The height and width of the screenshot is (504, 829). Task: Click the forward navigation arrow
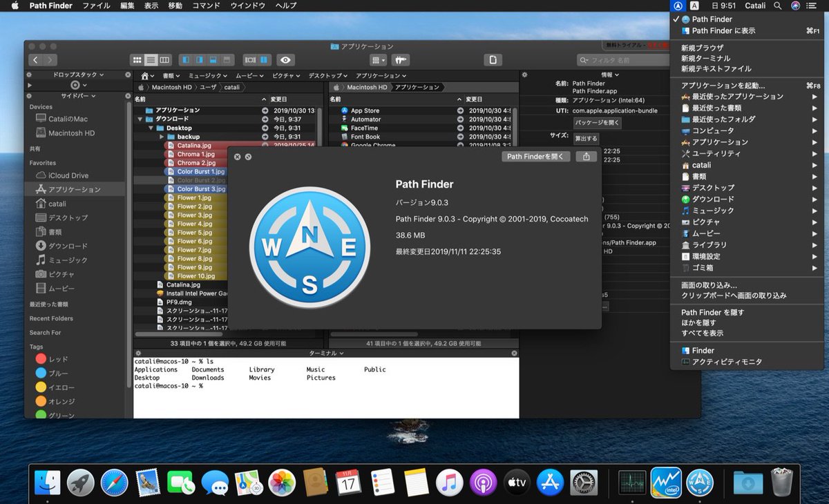pyautogui.click(x=50, y=60)
